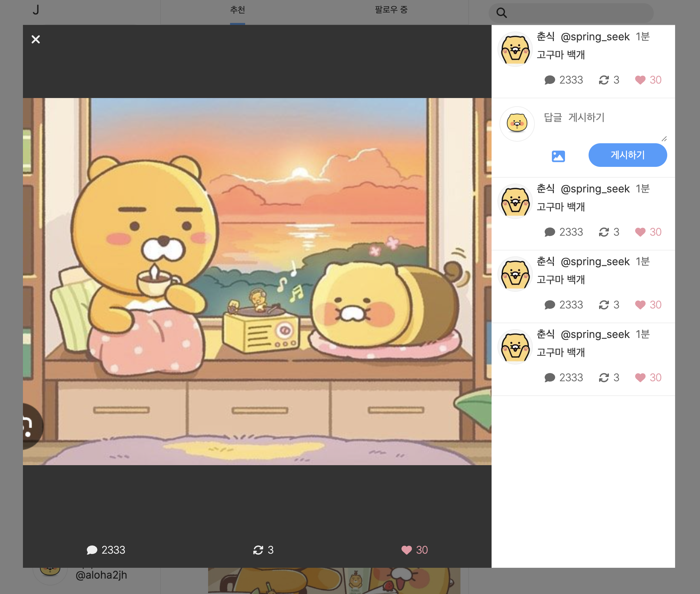The image size is (700, 594).
Task: Click the Ryan sunset illustration image
Action: (x=257, y=282)
